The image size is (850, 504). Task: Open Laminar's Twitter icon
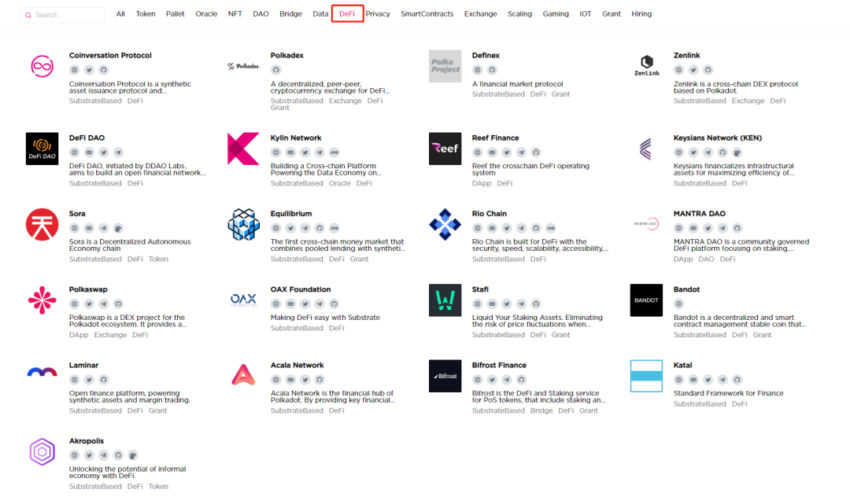(x=89, y=380)
